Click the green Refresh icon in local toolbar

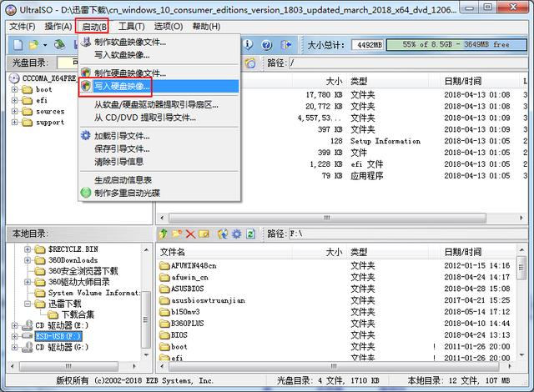250,234
